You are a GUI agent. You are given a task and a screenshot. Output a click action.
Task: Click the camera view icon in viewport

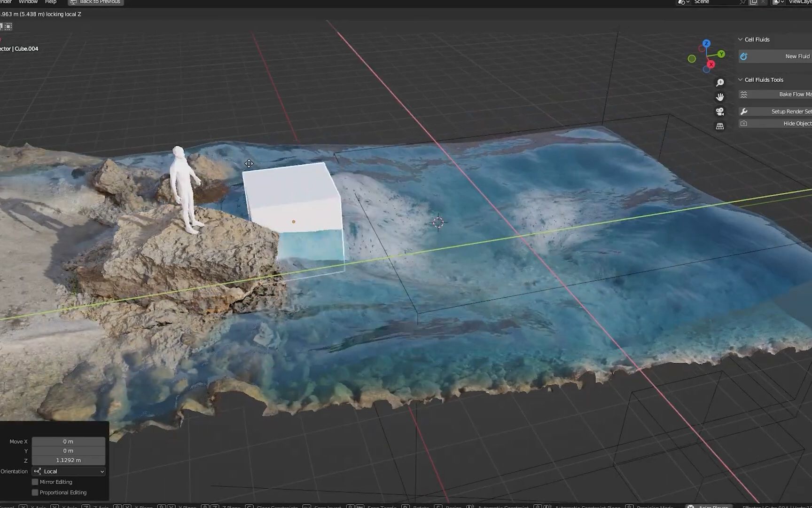pyautogui.click(x=720, y=111)
